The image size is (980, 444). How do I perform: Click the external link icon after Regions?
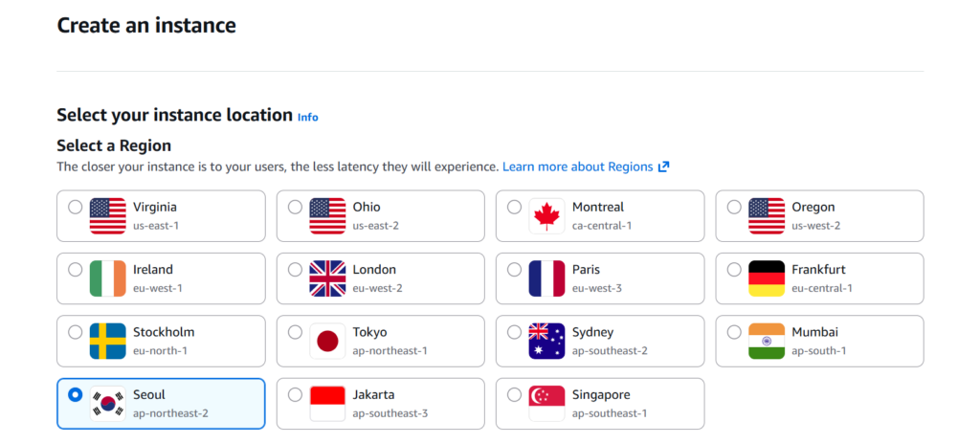(663, 166)
